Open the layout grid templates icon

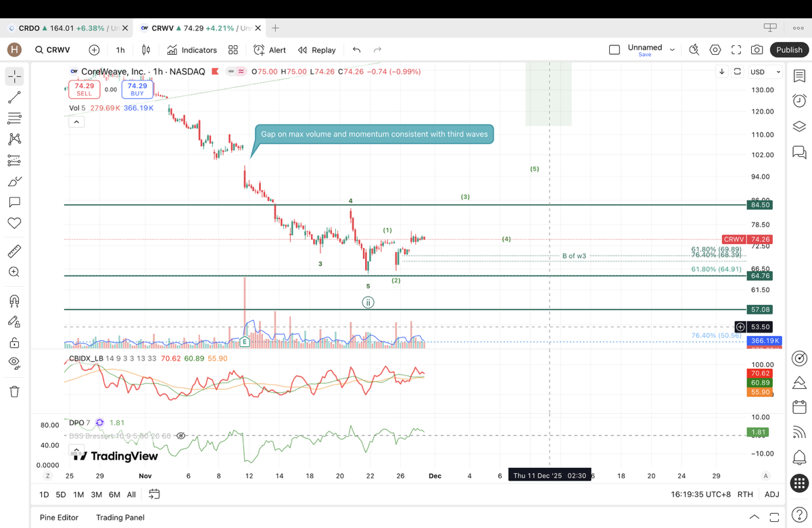click(233, 50)
